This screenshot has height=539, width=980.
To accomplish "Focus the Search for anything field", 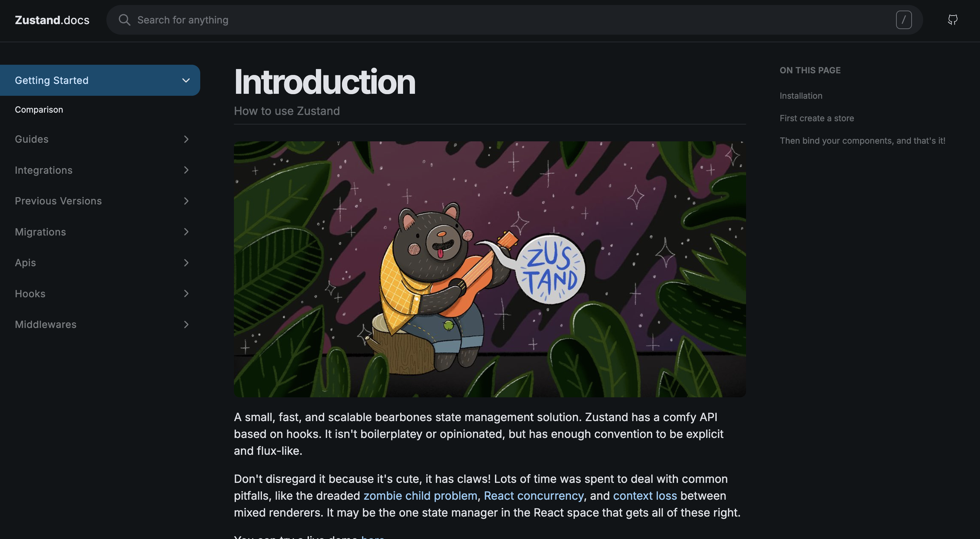I will (x=514, y=20).
